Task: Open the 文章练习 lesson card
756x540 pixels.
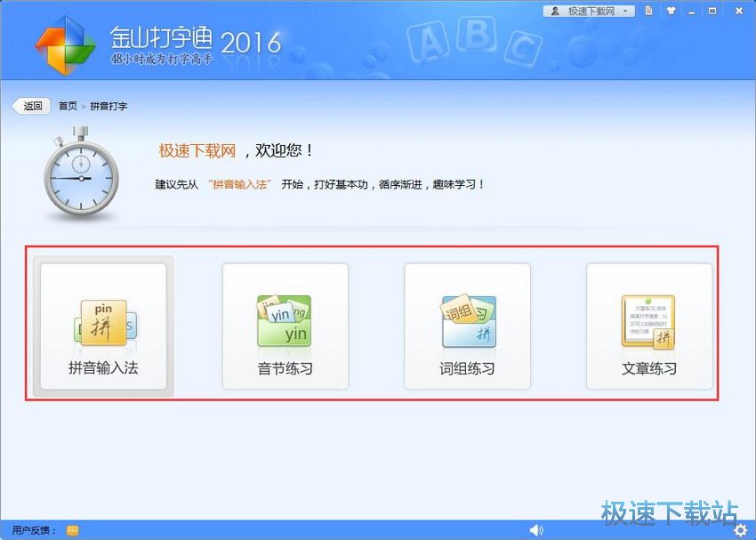Action: coord(649,326)
